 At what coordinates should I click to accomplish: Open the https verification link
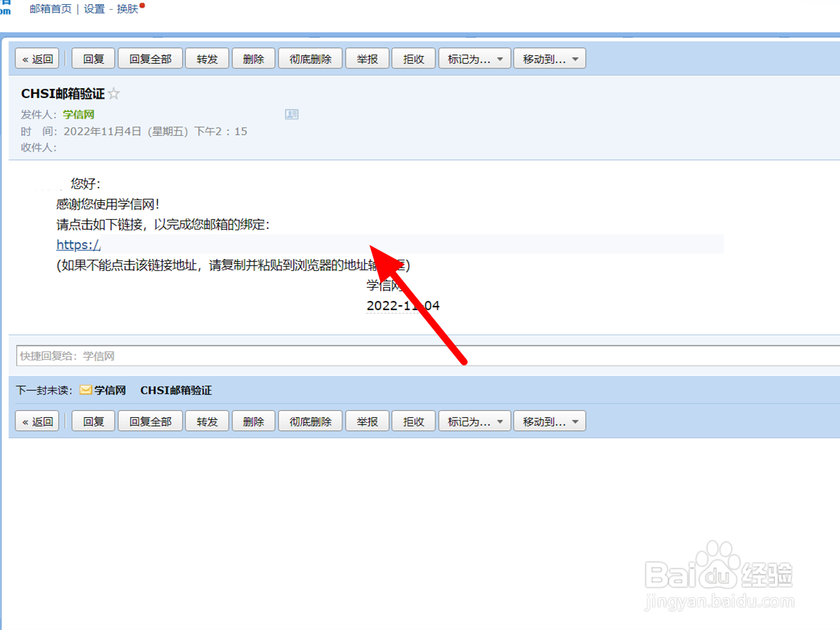tap(79, 245)
